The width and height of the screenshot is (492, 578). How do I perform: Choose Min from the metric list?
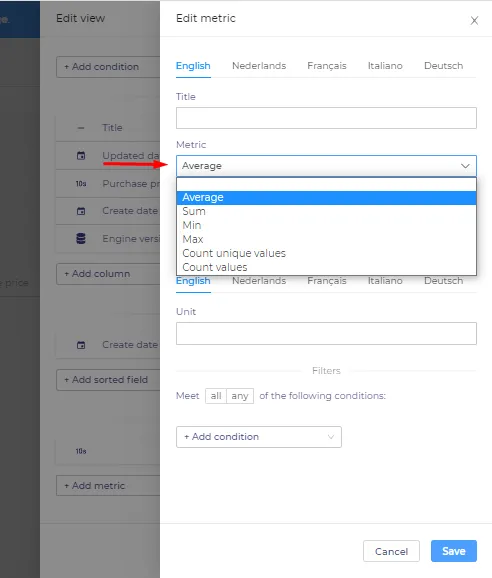pyautogui.click(x=326, y=226)
